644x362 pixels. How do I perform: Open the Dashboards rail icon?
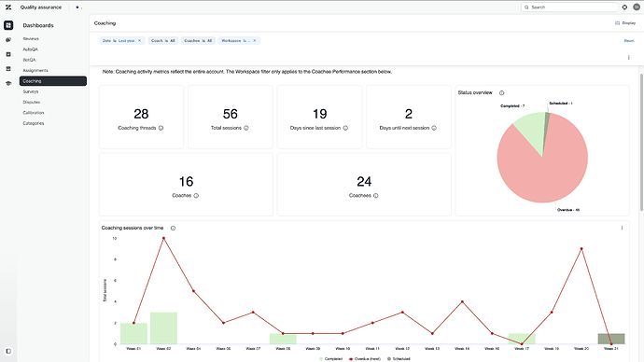click(8, 25)
